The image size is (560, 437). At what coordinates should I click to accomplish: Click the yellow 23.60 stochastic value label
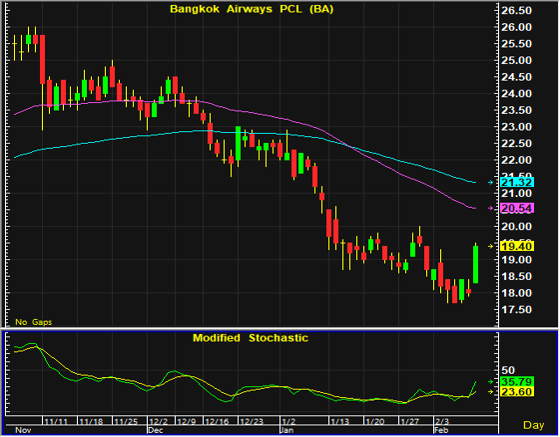coord(517,392)
